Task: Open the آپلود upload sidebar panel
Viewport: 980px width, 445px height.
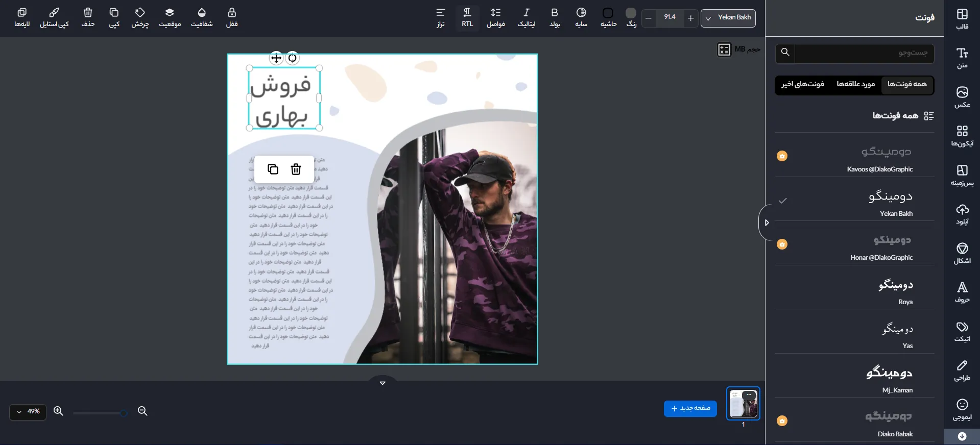Action: [962, 214]
